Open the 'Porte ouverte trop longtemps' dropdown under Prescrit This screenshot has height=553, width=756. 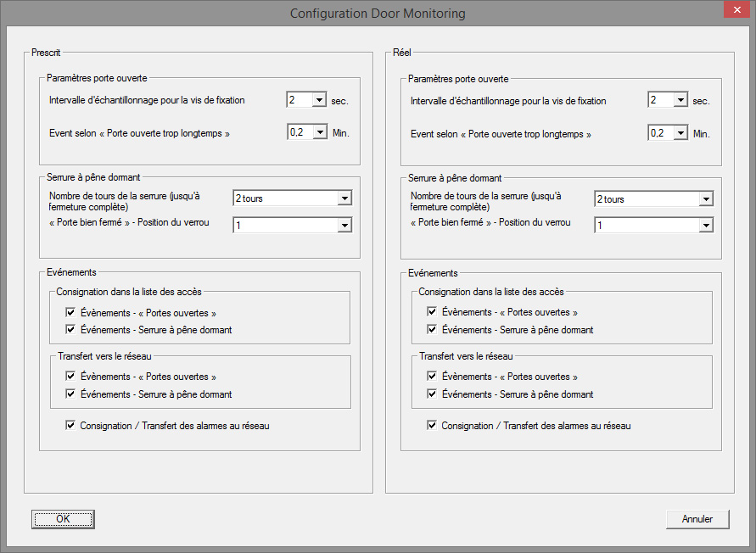click(321, 132)
